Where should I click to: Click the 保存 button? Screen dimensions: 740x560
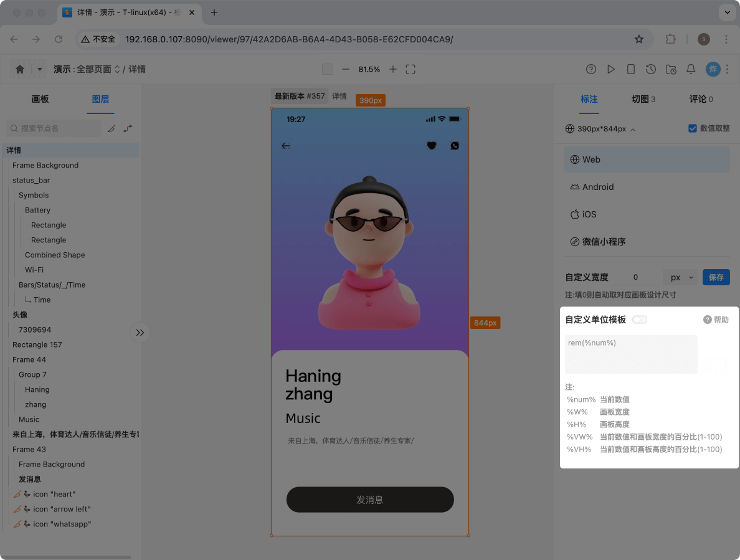coord(716,277)
